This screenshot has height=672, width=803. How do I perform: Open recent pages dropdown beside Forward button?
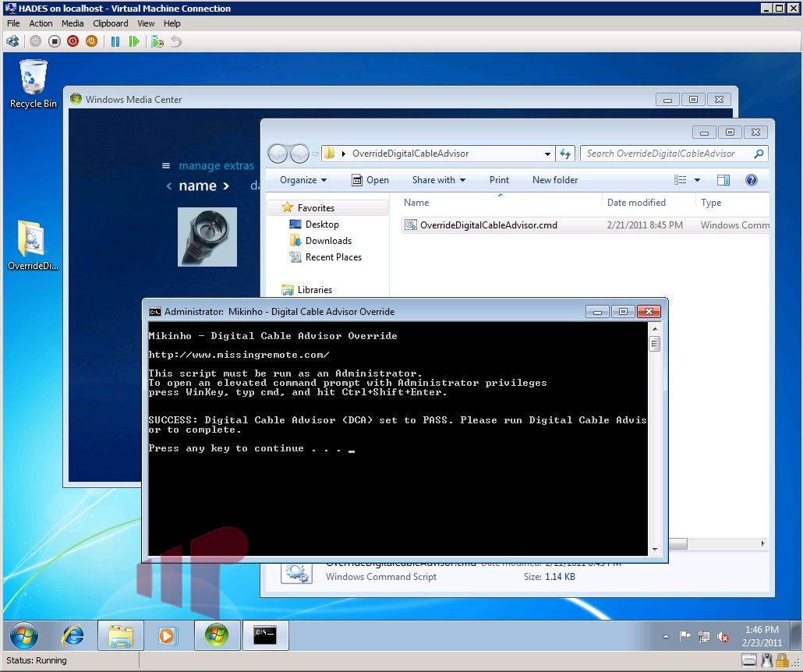pos(316,154)
